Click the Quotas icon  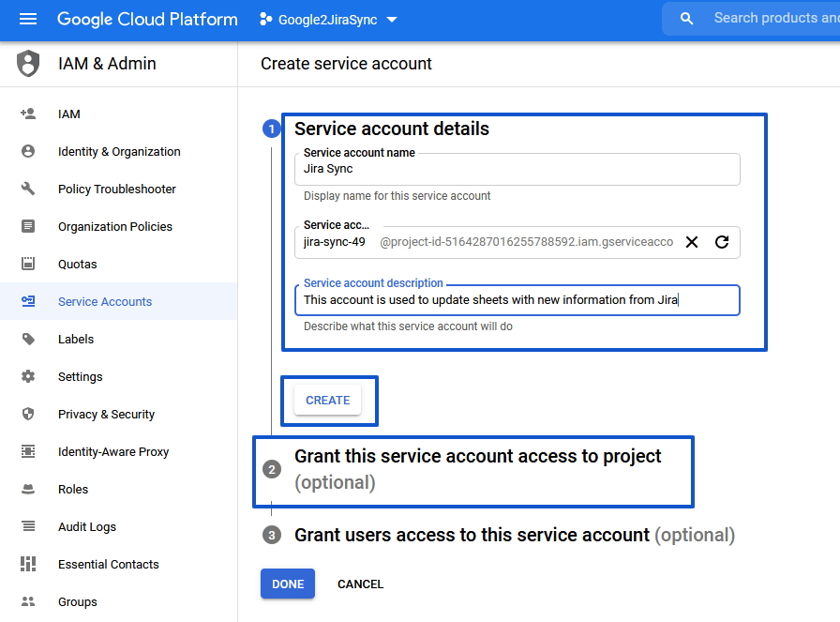coord(28,264)
